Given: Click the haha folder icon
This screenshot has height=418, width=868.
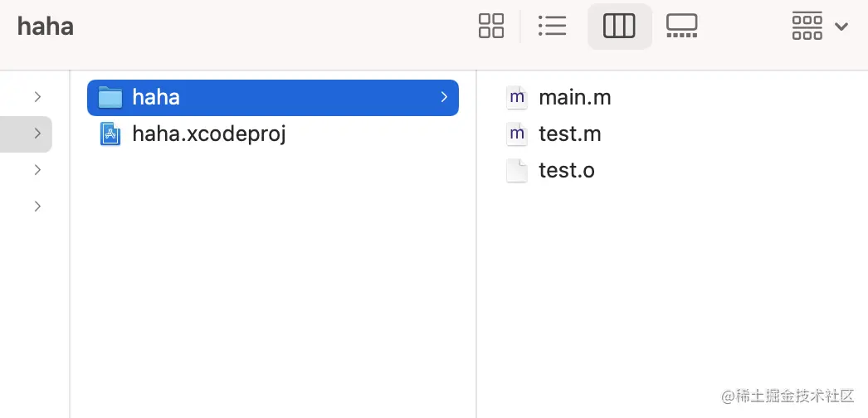Looking at the screenshot, I should (x=110, y=98).
